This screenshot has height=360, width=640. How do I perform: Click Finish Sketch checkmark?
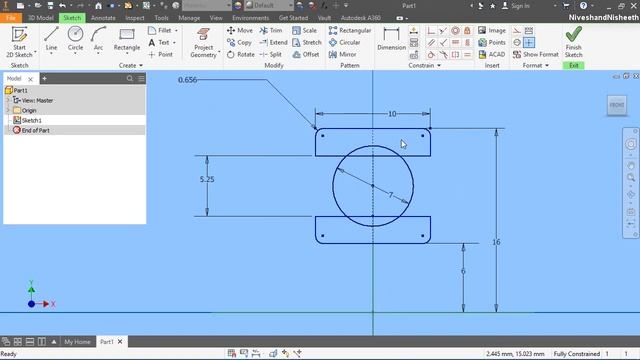tap(573, 34)
